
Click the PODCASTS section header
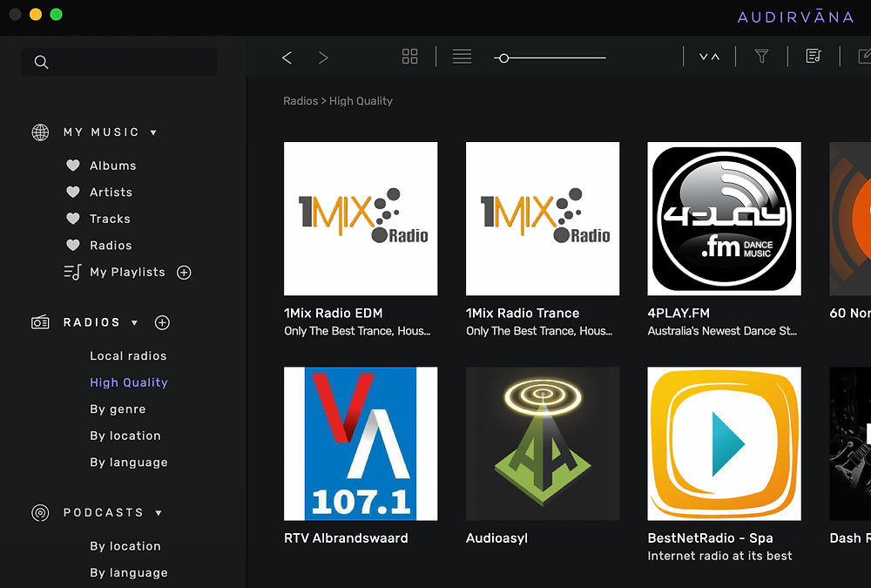[x=104, y=512]
